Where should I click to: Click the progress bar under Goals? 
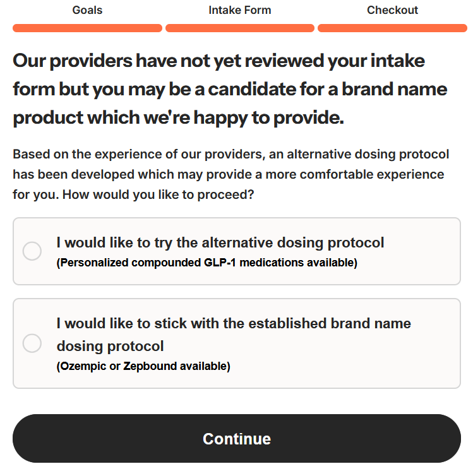coord(87,28)
